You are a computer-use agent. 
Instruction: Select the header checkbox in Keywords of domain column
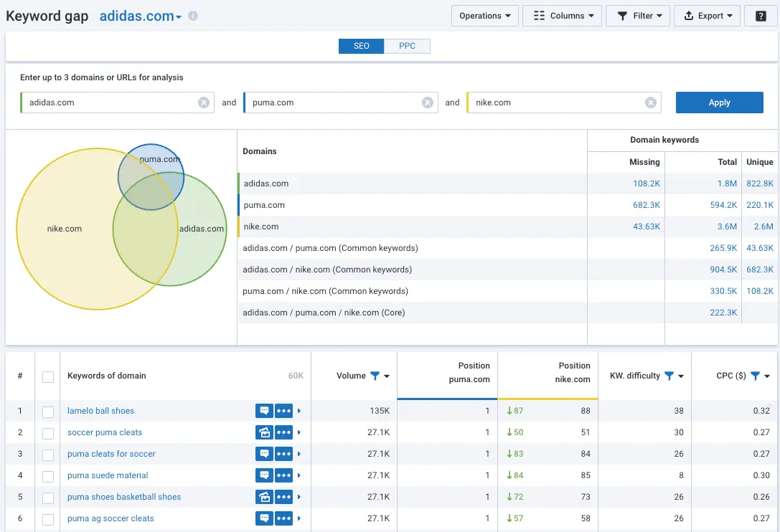[x=48, y=375]
